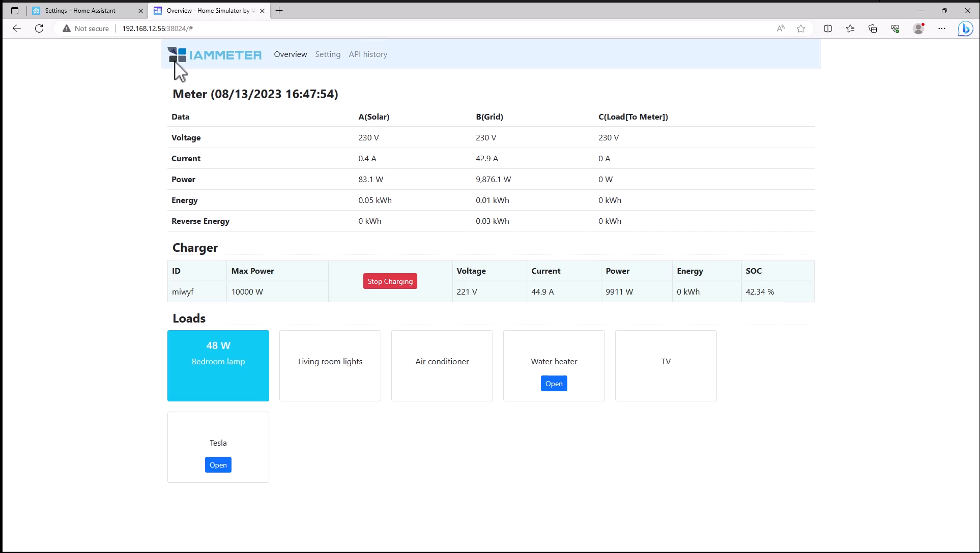Refresh the page with reload icon

click(39, 28)
